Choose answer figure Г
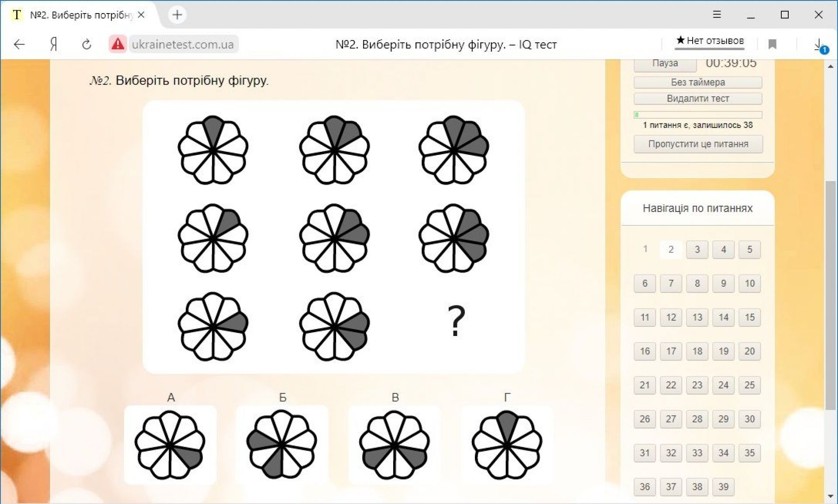Screen dimensions: 838x504 coord(507,444)
